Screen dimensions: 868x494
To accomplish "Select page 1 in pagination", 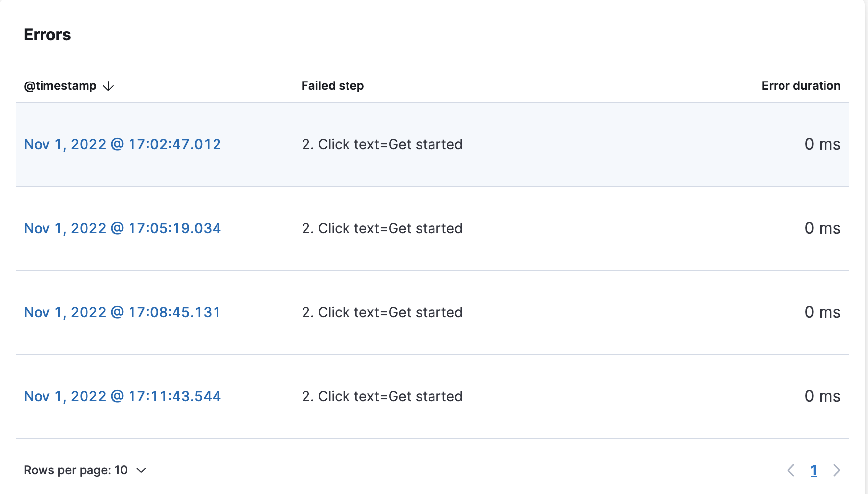I will pos(814,470).
